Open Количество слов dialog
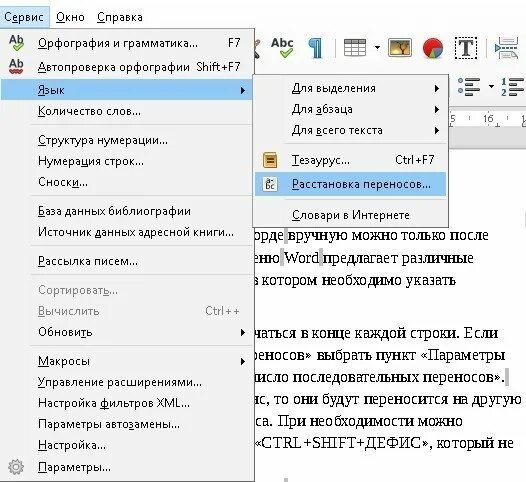526x482 pixels. point(127,111)
